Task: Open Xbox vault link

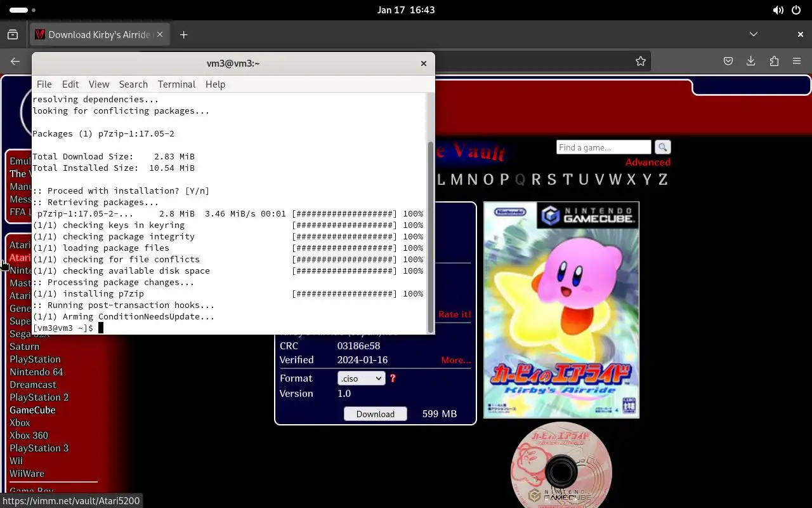Action: coord(20,423)
